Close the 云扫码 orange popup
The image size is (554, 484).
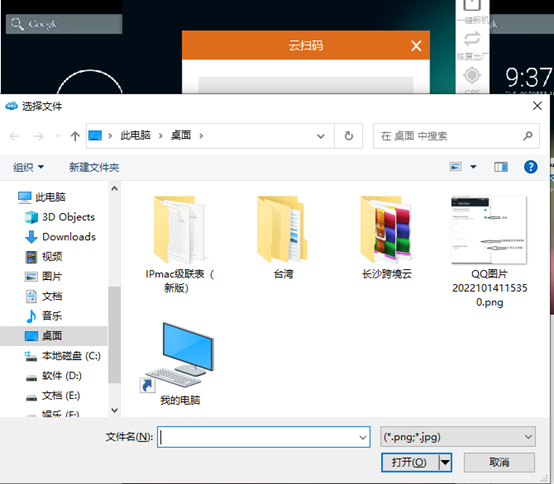pos(416,46)
